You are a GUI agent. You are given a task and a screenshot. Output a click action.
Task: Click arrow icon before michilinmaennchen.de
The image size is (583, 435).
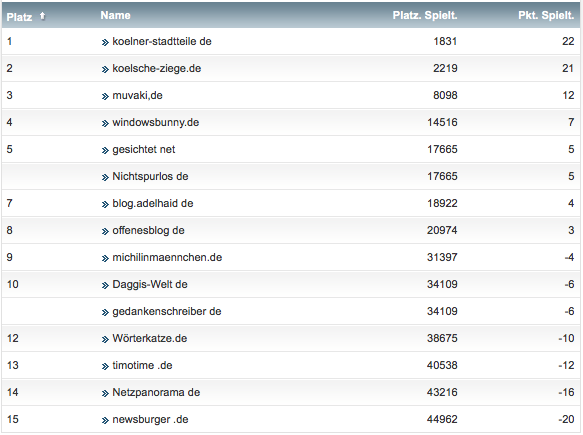coord(105,258)
